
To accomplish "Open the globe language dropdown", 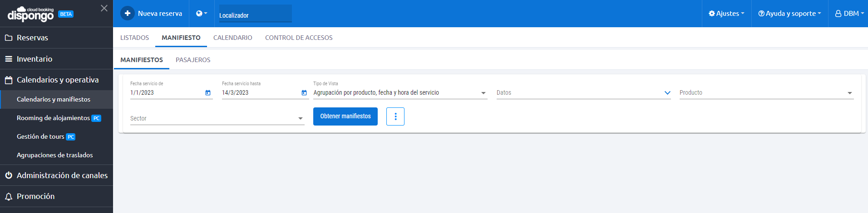I will coord(202,14).
